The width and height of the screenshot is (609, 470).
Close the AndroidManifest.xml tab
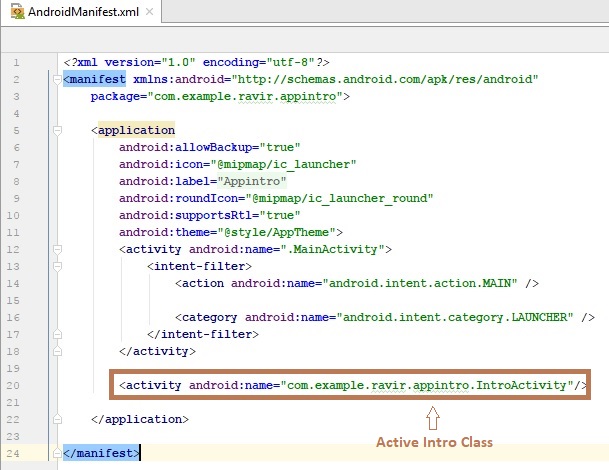click(x=150, y=12)
